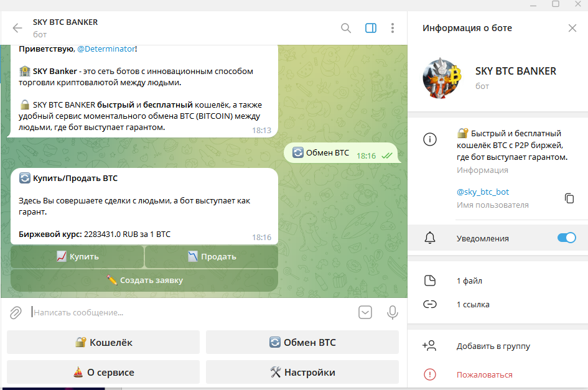
Task: Turn off the notifications switch
Action: [567, 238]
